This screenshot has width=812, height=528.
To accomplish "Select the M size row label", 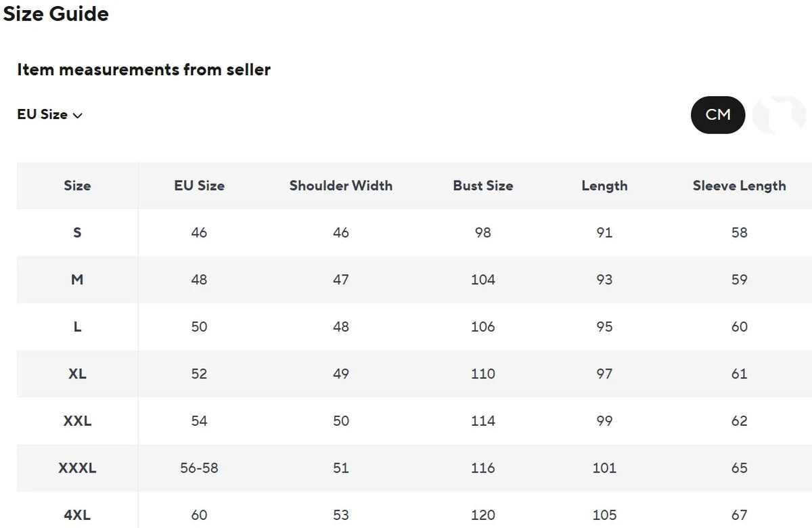I will click(77, 280).
